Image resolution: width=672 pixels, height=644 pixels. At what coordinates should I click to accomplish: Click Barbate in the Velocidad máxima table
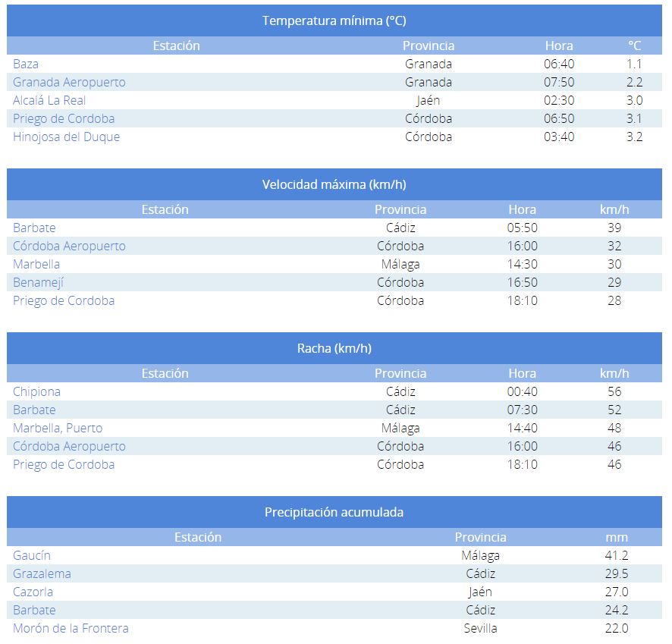click(x=34, y=228)
